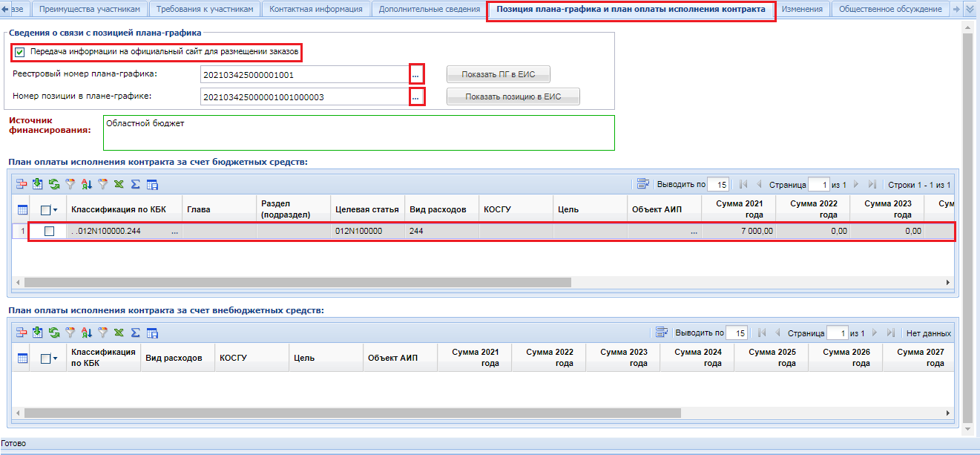The height and width of the screenshot is (455, 980).
Task: Toggle 'Передача информации на официальный сайт' checkbox
Action: [x=20, y=52]
